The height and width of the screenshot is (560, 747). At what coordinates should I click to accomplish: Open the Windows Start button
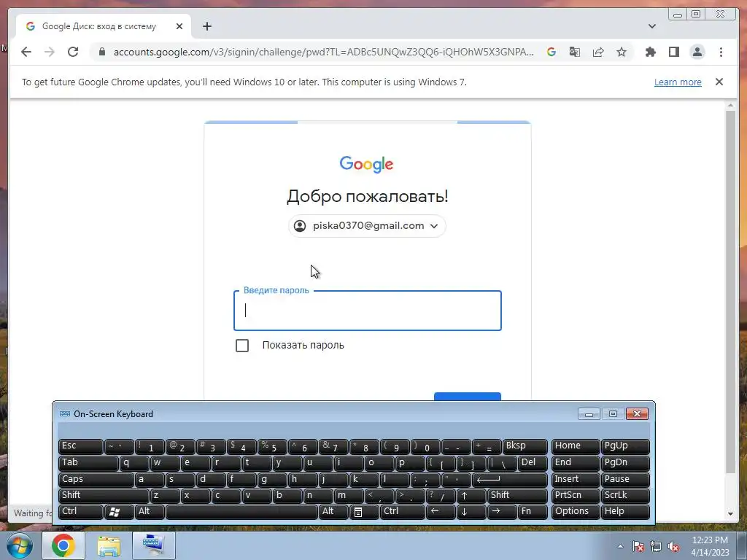click(19, 545)
